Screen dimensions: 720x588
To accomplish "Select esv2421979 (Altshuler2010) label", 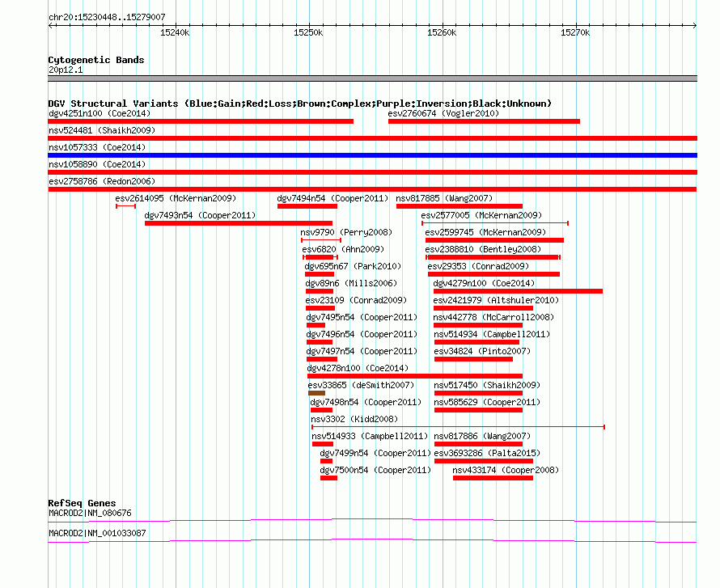I will [x=496, y=300].
